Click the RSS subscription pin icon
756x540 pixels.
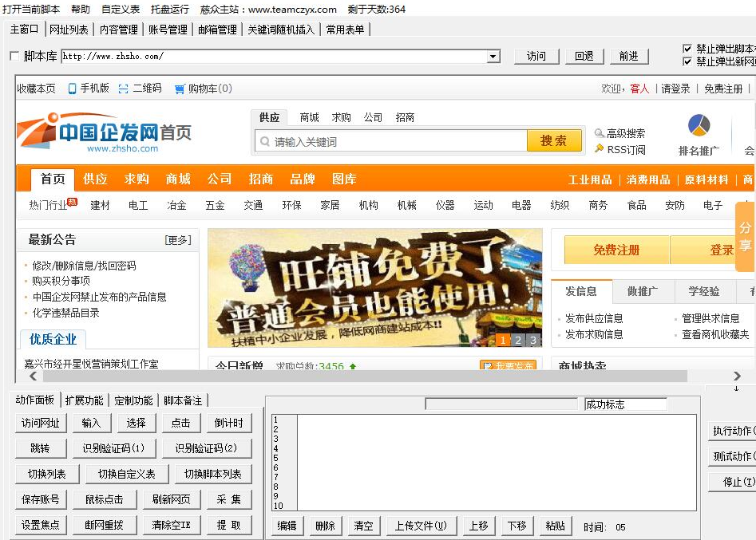coord(600,148)
